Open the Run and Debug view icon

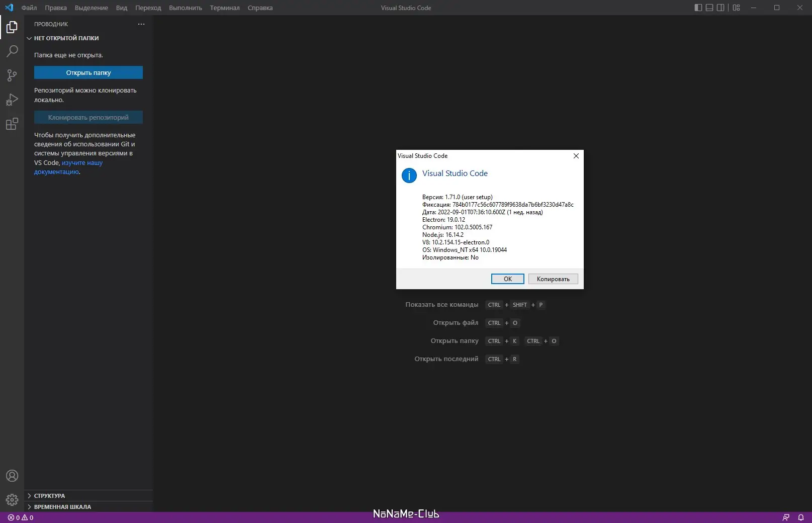click(x=12, y=100)
